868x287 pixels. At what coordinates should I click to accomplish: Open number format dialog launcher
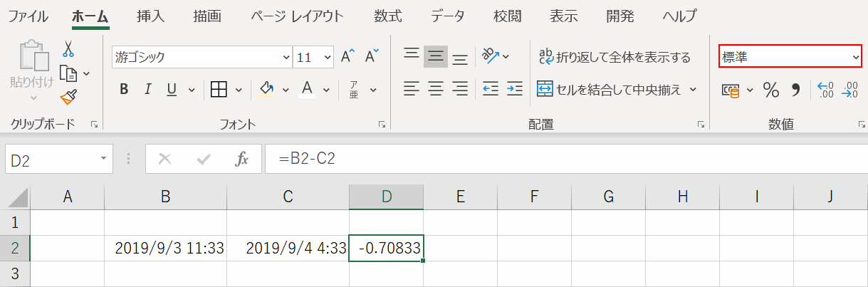point(862,125)
